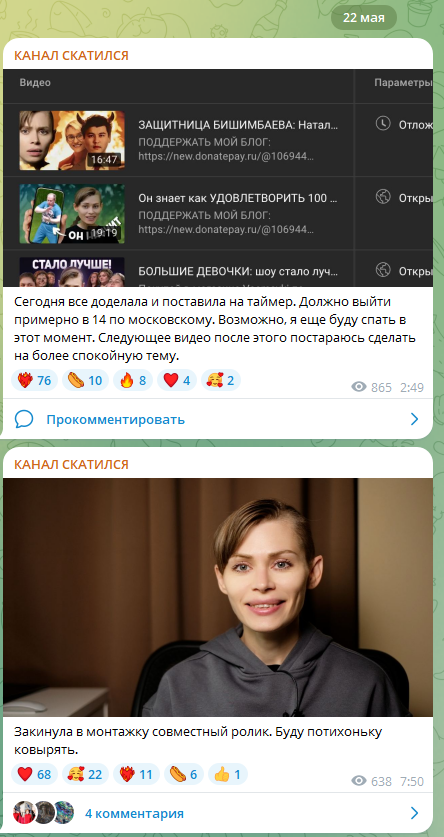Click the smiling hearts reaction showing 22
Viewport: 444px width, 837px height.
(85, 774)
